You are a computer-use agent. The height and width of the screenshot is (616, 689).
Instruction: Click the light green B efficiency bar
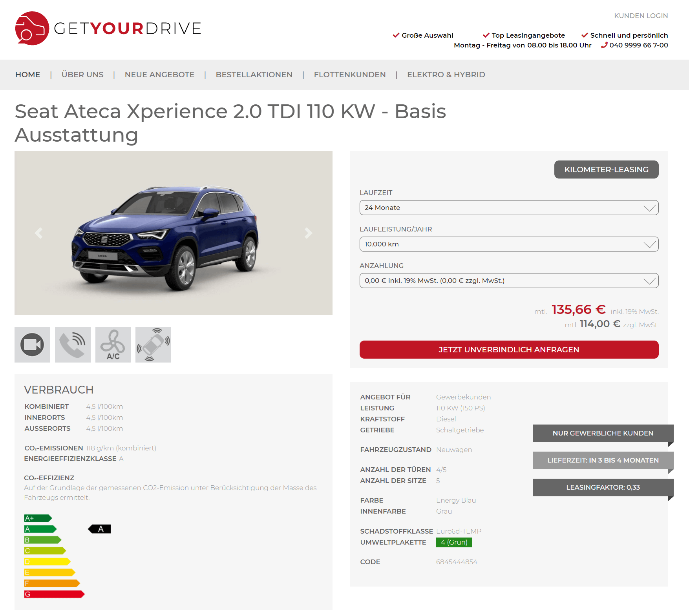(x=42, y=540)
